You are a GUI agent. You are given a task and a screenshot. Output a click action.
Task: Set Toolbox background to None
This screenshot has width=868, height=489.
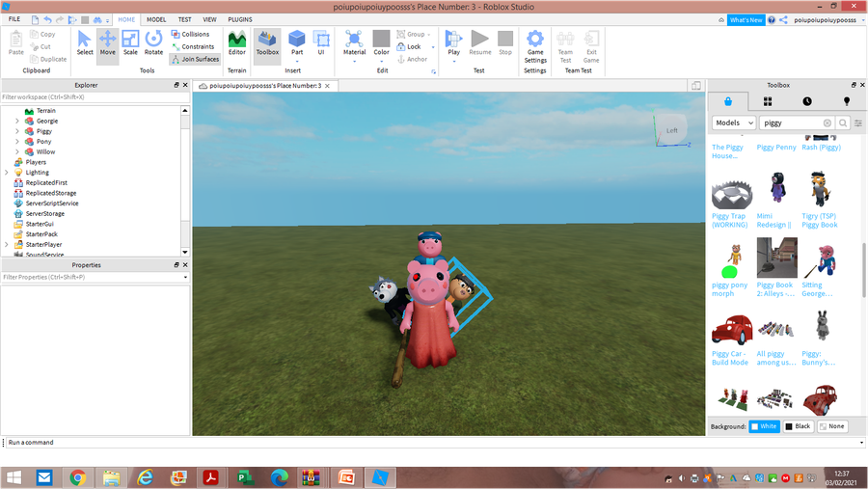832,426
